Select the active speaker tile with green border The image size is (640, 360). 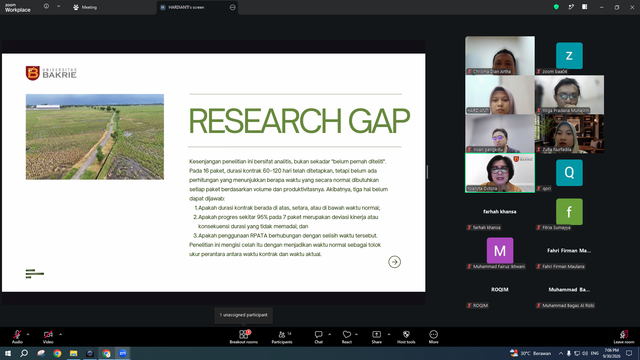click(500, 173)
